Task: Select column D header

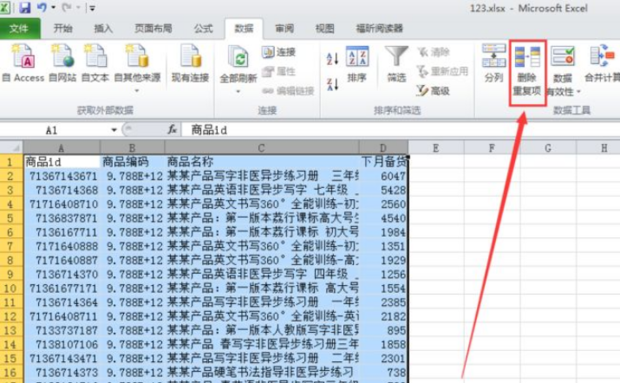Action: (x=383, y=148)
